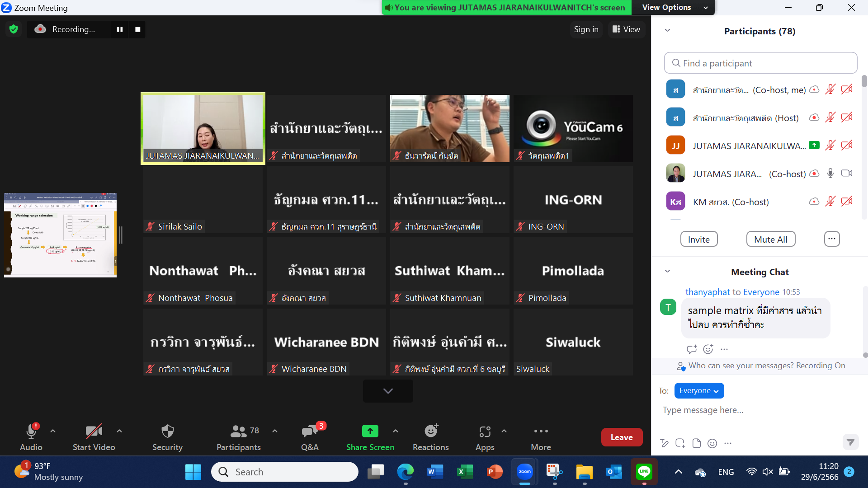Click the encryption shield icon

(14, 29)
